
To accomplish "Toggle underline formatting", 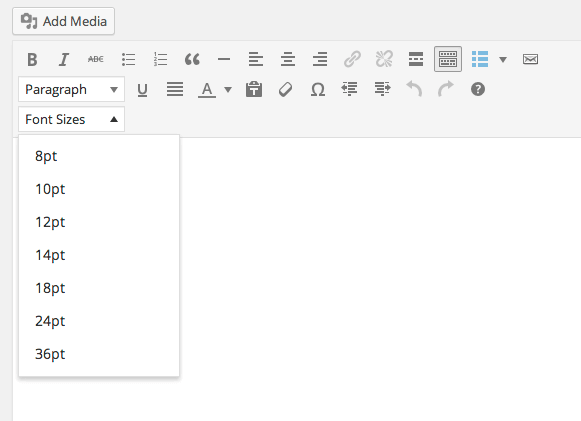I will [x=142, y=89].
